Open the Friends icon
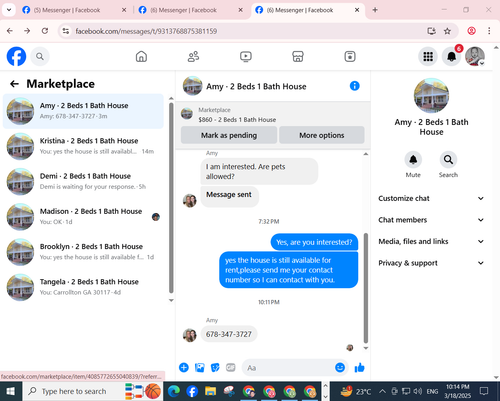The image size is (500, 401). tap(193, 56)
